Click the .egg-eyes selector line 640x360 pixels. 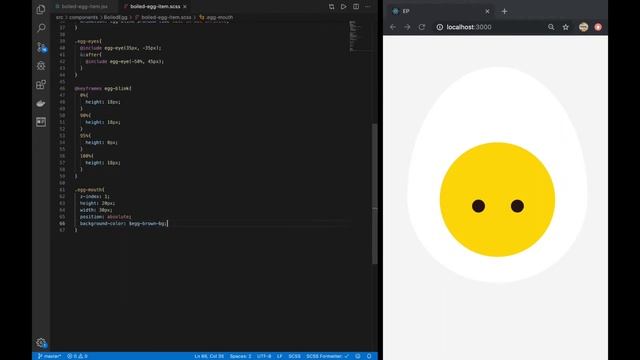[x=88, y=41]
